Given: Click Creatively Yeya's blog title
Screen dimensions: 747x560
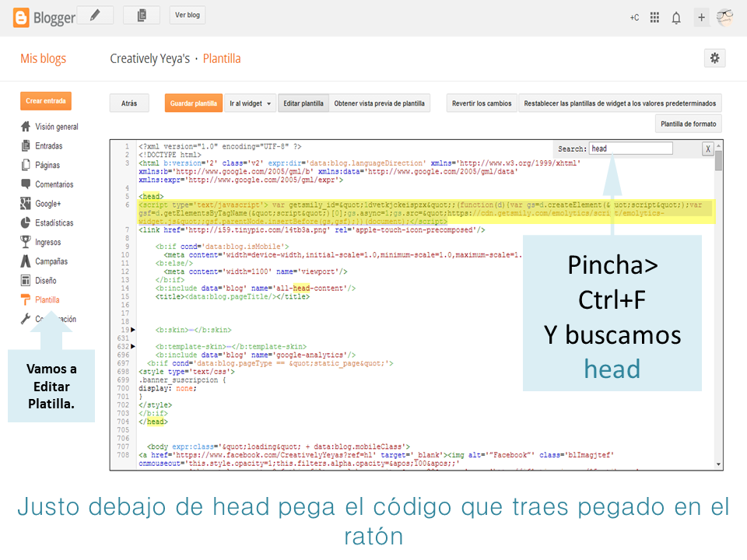Looking at the screenshot, I should point(150,58).
